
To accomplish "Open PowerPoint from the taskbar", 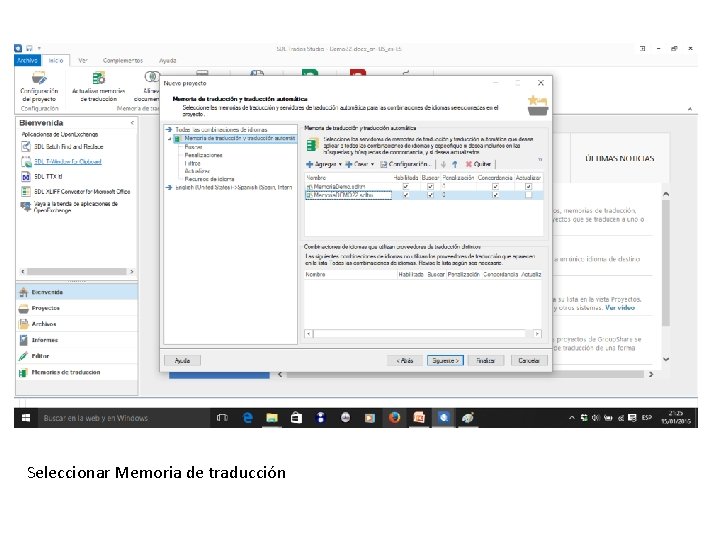I will [x=419, y=418].
